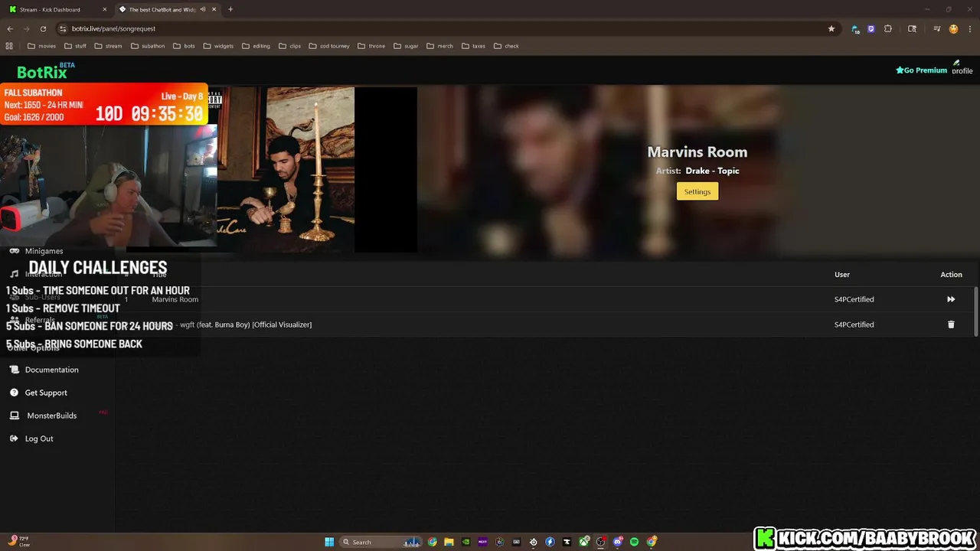Image resolution: width=980 pixels, height=551 pixels.
Task: Delete the wgft song request
Action: pos(951,324)
